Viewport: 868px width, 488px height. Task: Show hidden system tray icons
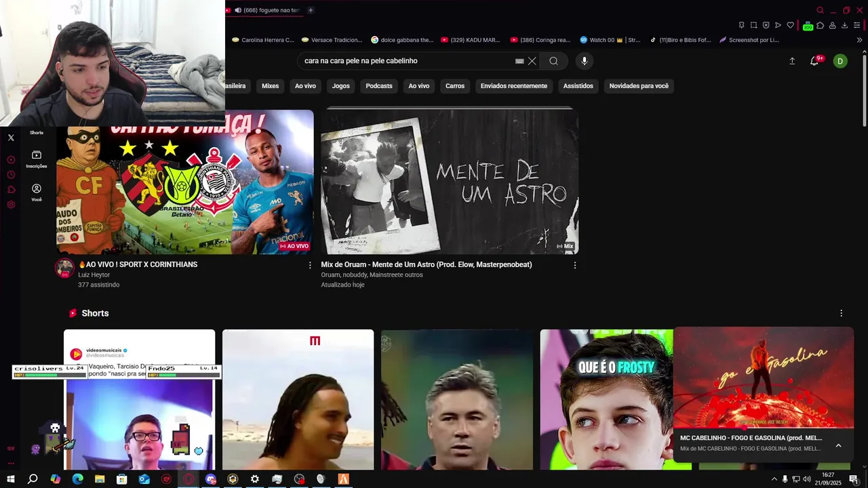click(x=774, y=479)
